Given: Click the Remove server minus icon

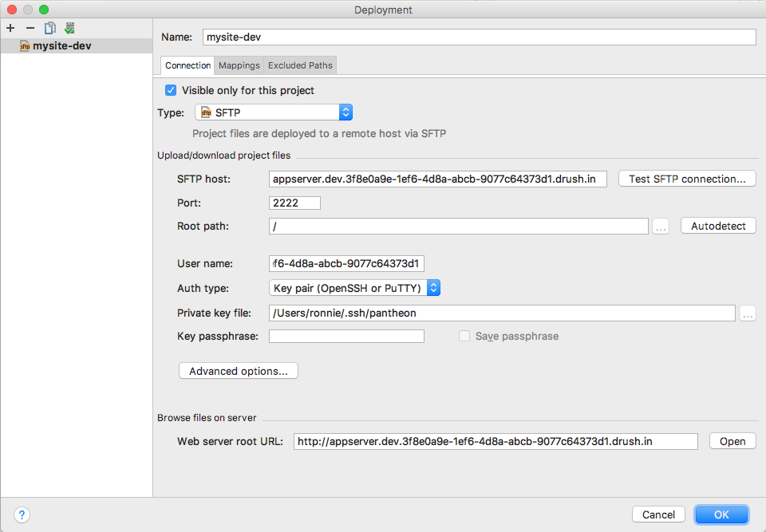Looking at the screenshot, I should [x=29, y=28].
